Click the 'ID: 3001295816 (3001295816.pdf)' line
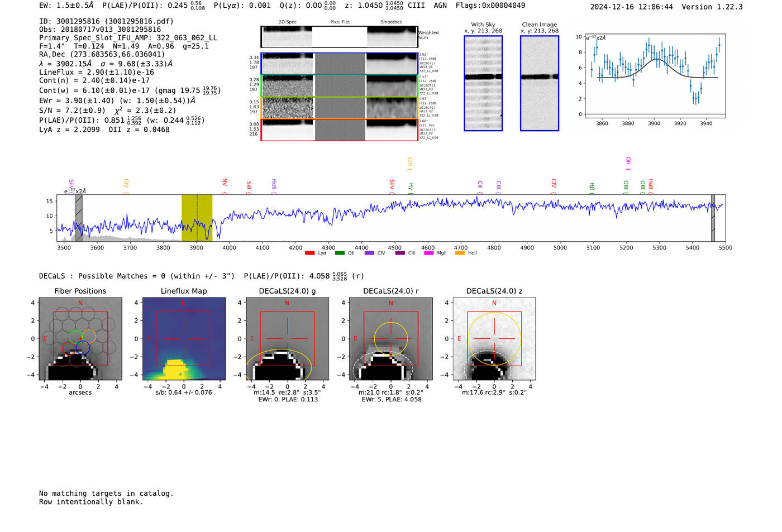Viewport: 782px width, 532px height. click(x=106, y=21)
